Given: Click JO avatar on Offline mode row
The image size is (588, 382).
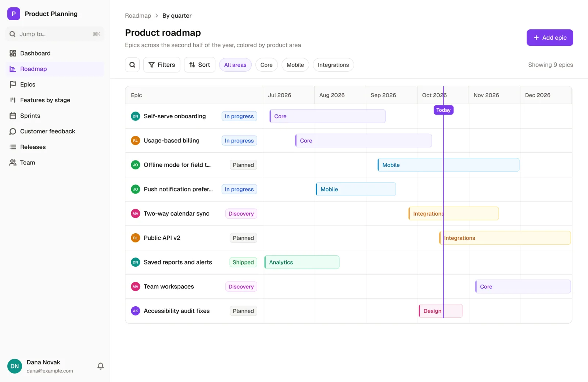Looking at the screenshot, I should pos(136,165).
